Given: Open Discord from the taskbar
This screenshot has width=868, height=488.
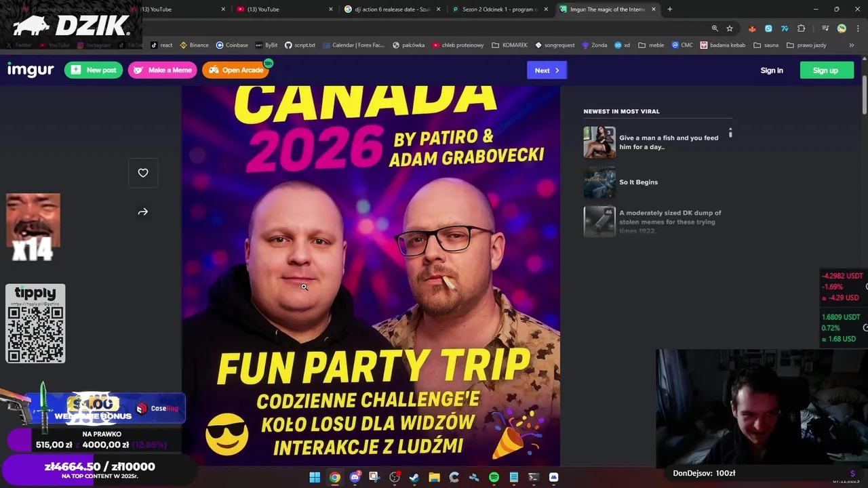Looking at the screenshot, I should tap(355, 477).
